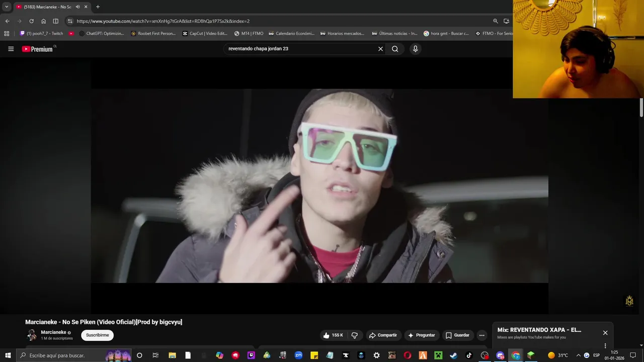Go to YouTube Premium home logo
This screenshot has width=644, height=362.
point(37,49)
